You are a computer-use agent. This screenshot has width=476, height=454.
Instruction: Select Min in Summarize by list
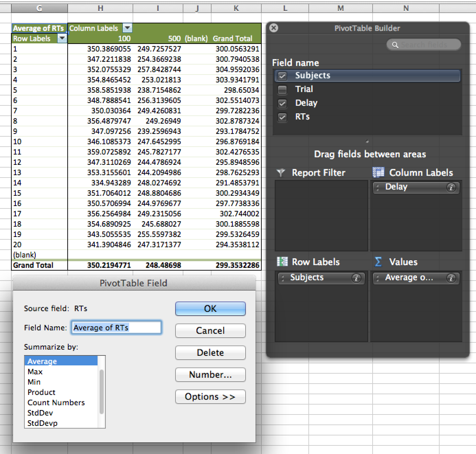click(x=61, y=382)
